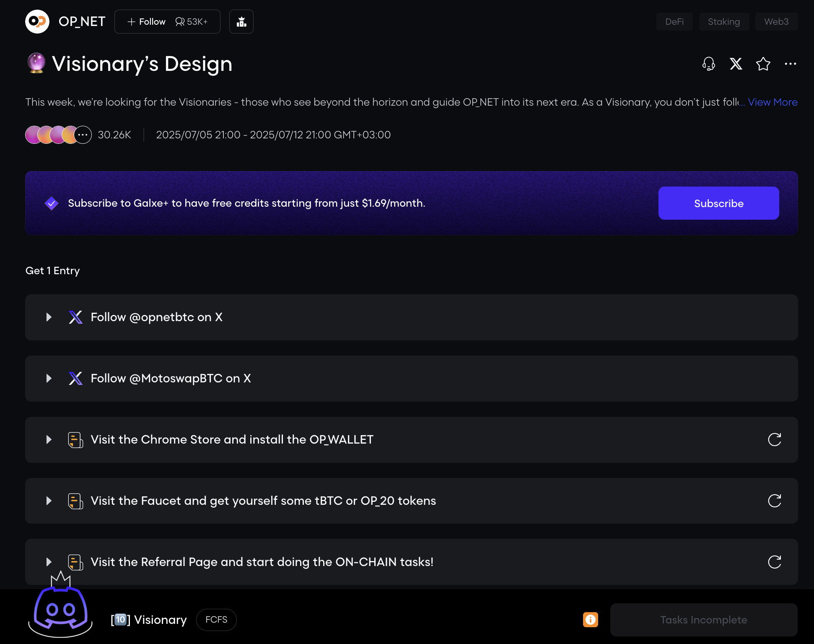Expand the Chrome Store OP_WALLET task
Image resolution: width=814 pixels, height=644 pixels.
click(x=49, y=439)
